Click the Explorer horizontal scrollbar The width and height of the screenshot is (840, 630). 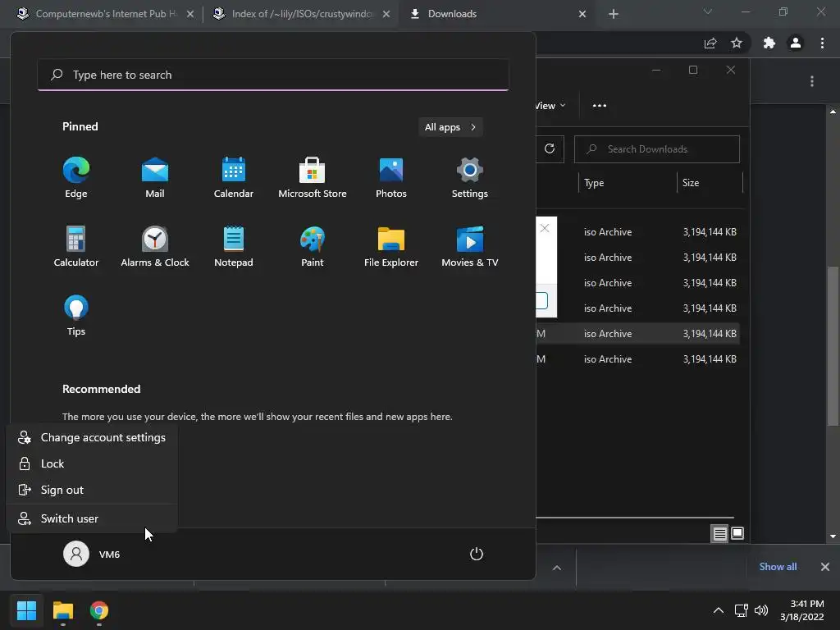coord(635,518)
